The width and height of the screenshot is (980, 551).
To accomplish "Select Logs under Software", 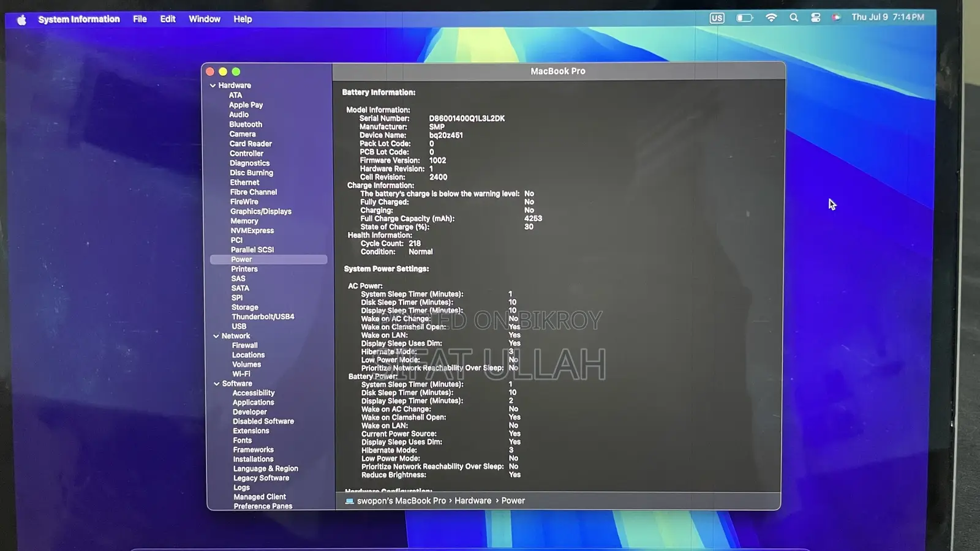I will pos(241,488).
